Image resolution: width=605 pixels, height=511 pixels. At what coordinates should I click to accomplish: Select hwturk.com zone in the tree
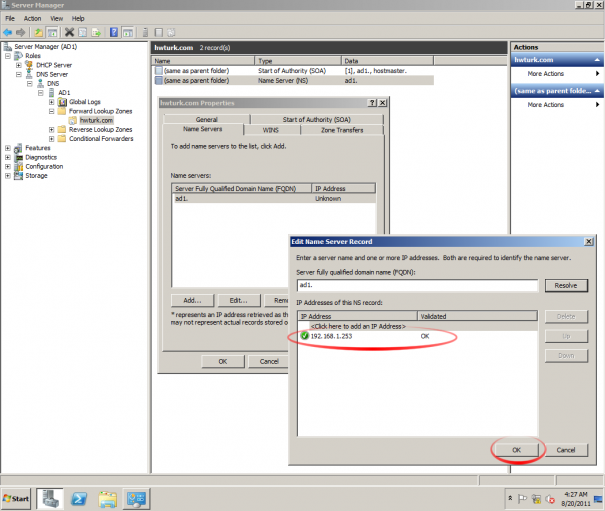point(96,120)
